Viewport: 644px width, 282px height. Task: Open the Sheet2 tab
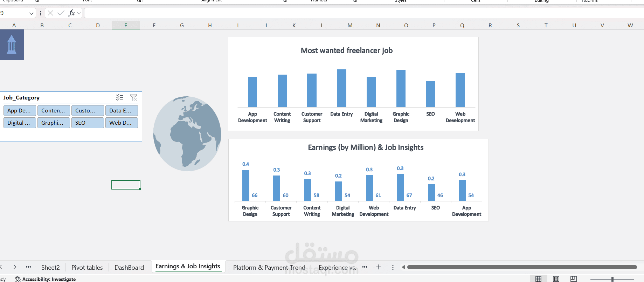pyautogui.click(x=50, y=267)
